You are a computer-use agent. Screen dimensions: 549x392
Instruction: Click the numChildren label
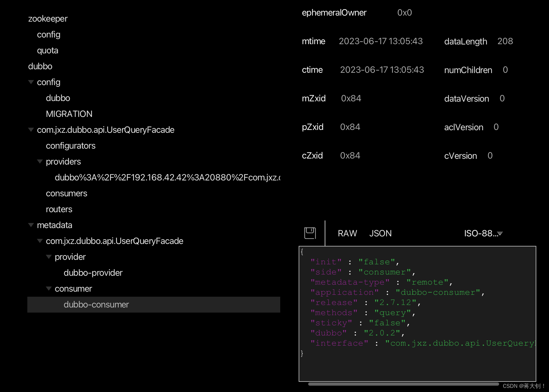468,70
